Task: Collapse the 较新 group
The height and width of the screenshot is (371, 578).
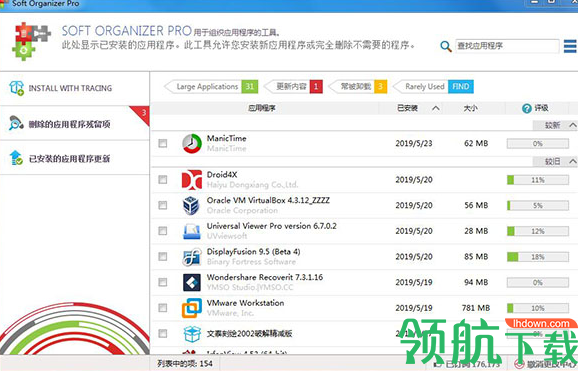Action: 572,125
